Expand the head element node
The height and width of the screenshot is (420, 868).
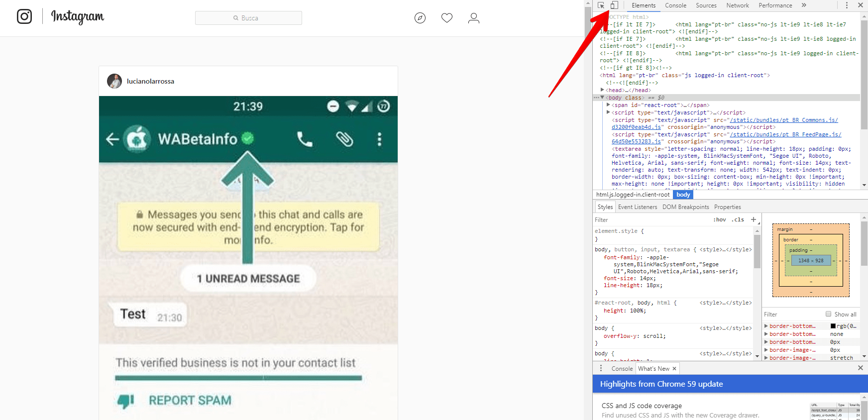[x=602, y=90]
